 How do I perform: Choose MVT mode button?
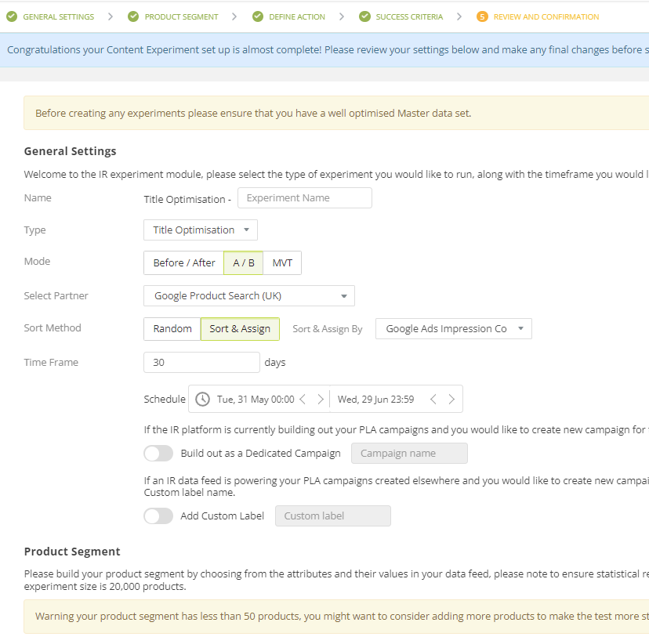pyautogui.click(x=282, y=262)
